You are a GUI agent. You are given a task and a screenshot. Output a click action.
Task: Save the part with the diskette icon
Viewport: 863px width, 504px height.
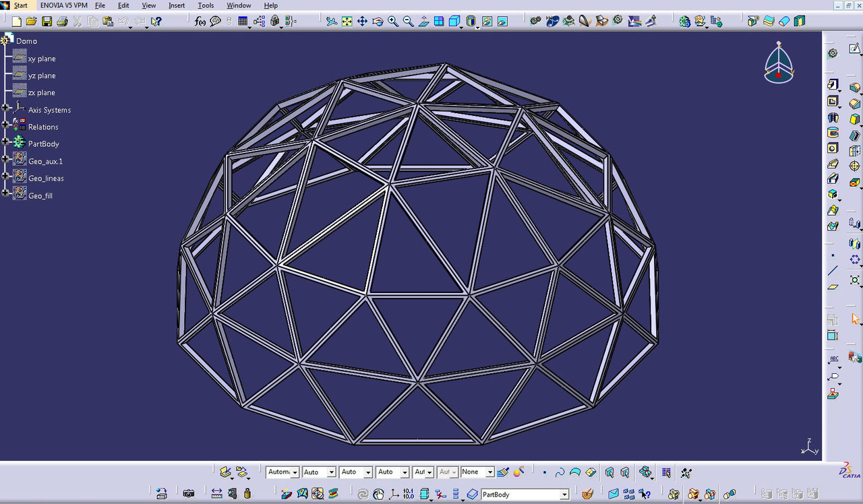click(x=47, y=22)
